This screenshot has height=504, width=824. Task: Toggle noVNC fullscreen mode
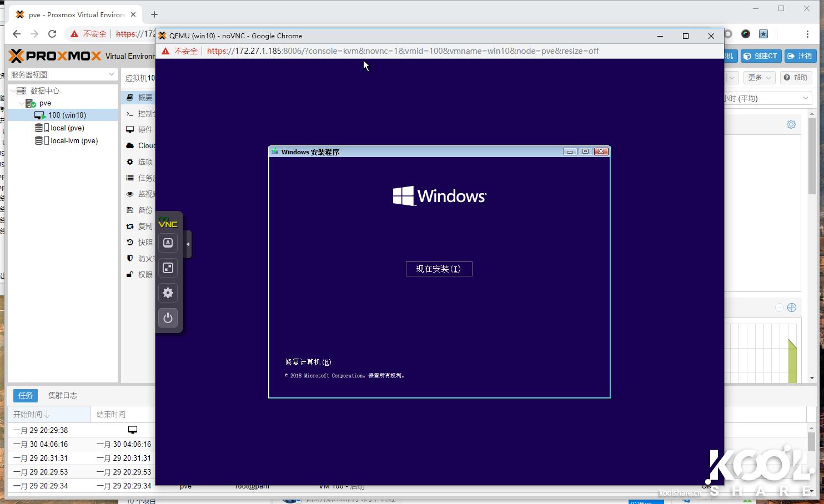tap(168, 268)
